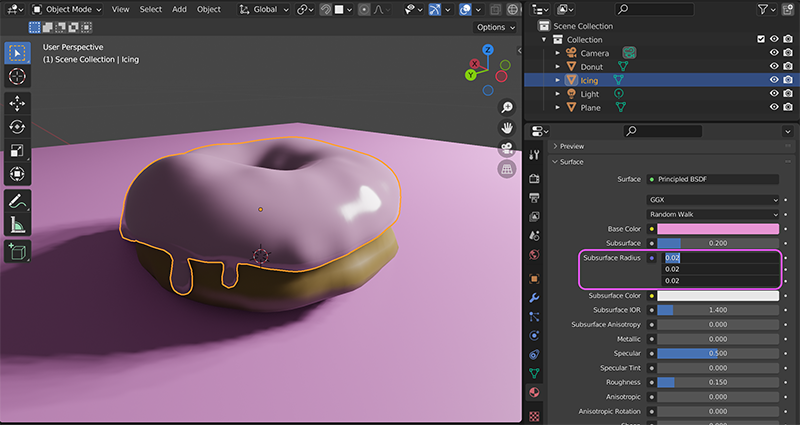Open the Scene properties tab
The image size is (800, 425).
tap(534, 235)
